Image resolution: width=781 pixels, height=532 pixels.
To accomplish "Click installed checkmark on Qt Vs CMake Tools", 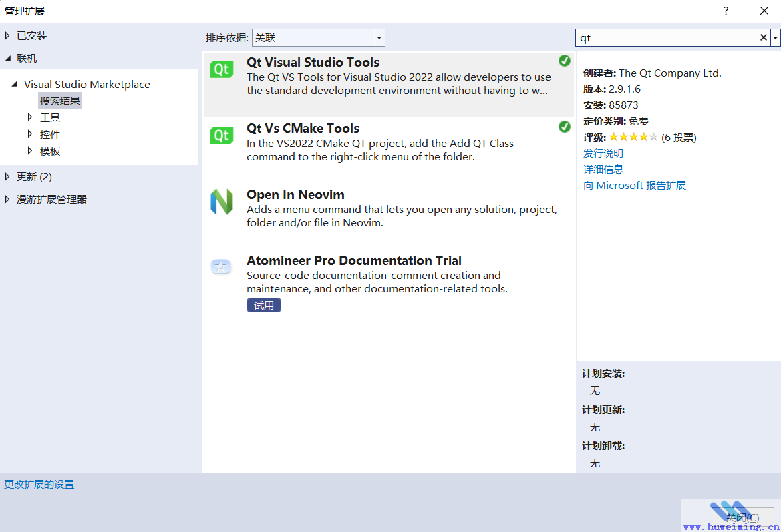I will (x=565, y=127).
